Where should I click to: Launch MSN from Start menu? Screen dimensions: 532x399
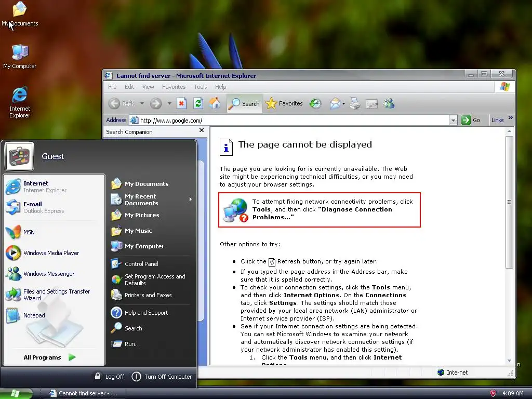pos(54,232)
